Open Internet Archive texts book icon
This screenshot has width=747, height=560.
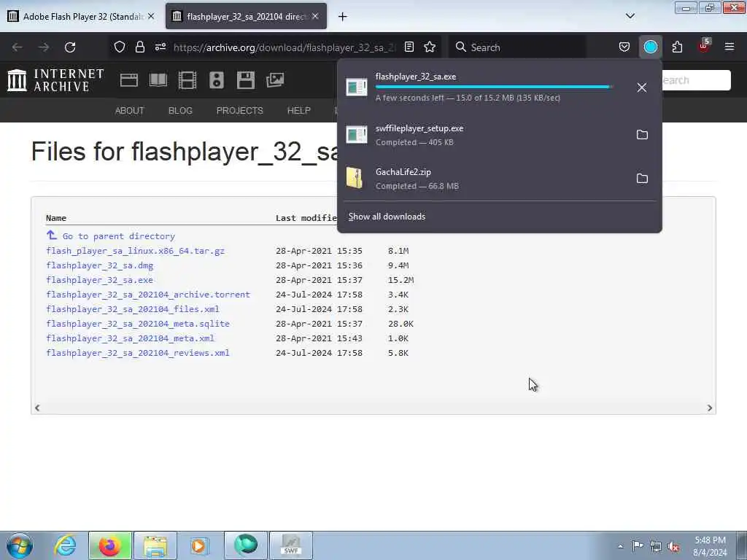tap(158, 80)
